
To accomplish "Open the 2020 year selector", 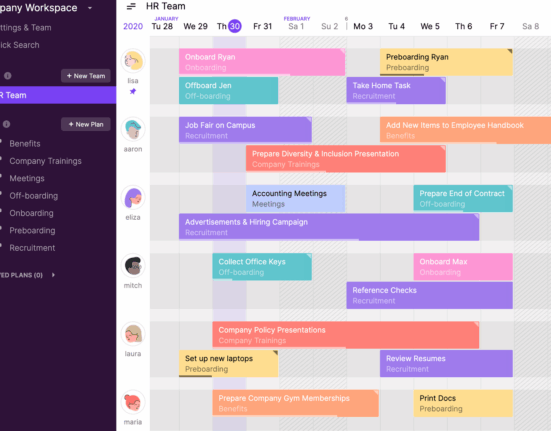I will pyautogui.click(x=133, y=26).
